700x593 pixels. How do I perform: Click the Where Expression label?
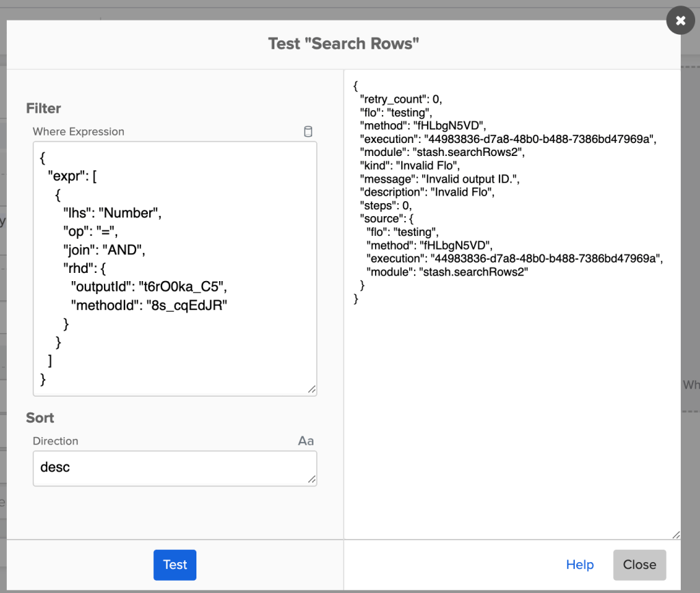[x=78, y=131]
